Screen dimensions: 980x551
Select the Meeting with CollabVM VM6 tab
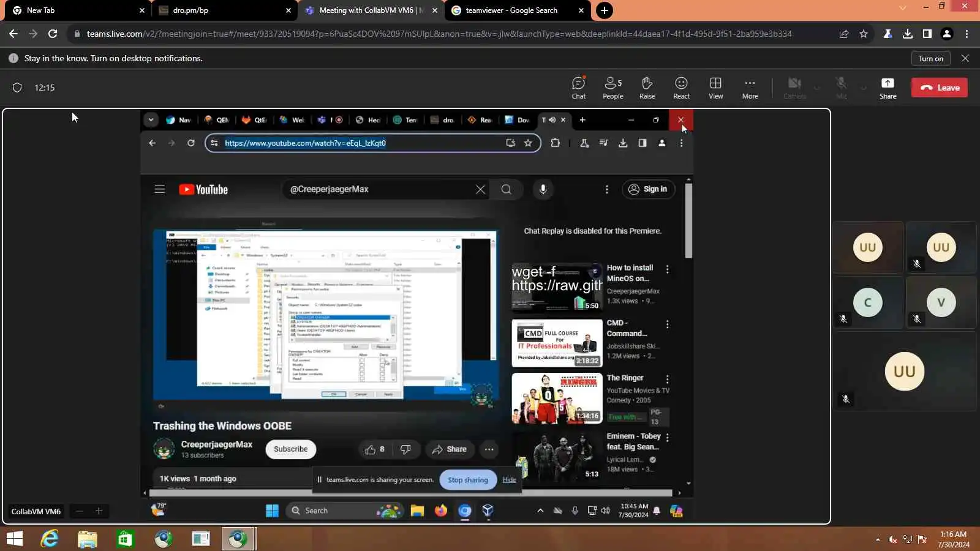click(x=370, y=10)
